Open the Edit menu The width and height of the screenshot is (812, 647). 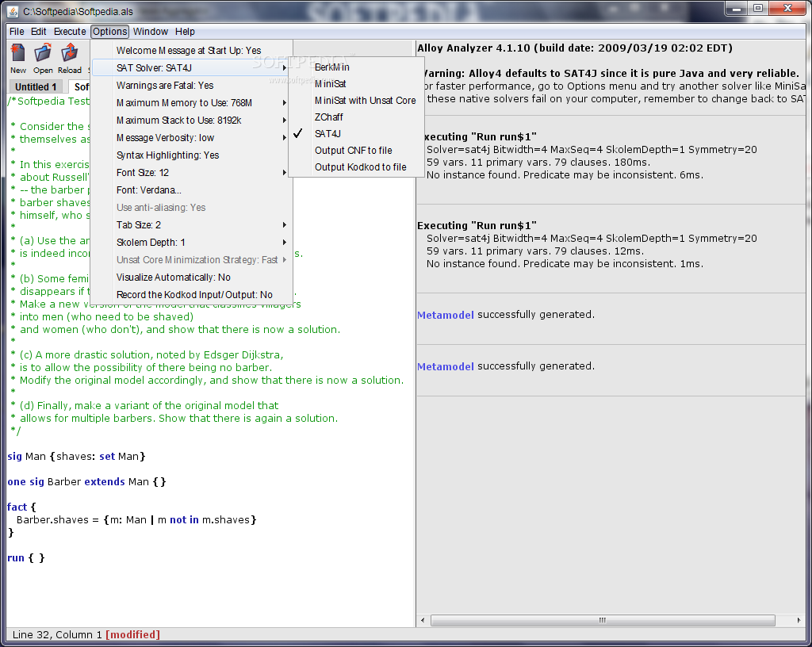(38, 32)
